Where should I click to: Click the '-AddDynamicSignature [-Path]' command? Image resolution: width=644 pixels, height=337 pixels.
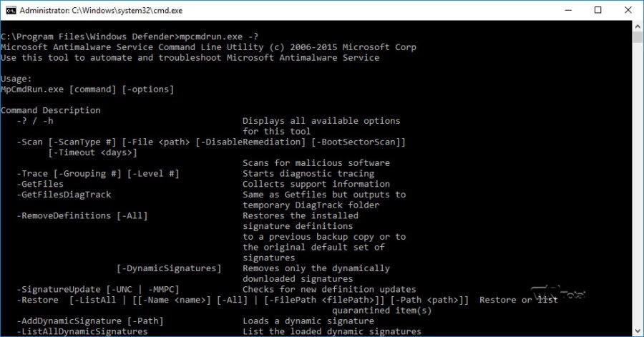click(x=90, y=321)
